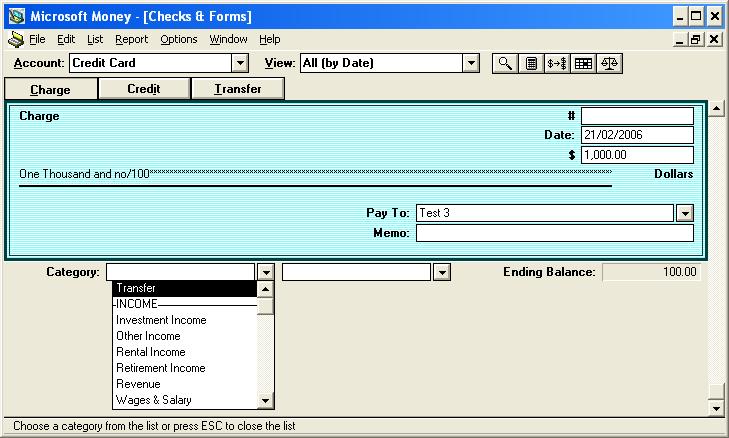Select Retirement Income category
Screen dimensions: 729x438
(x=185, y=368)
